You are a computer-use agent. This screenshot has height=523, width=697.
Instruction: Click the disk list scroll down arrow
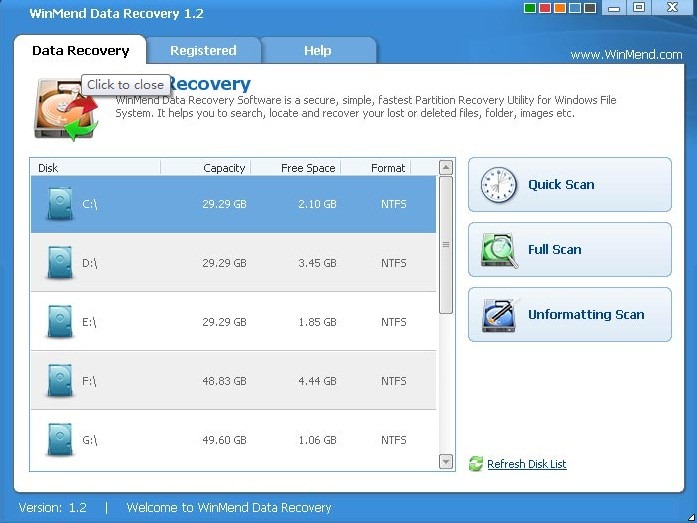click(446, 462)
